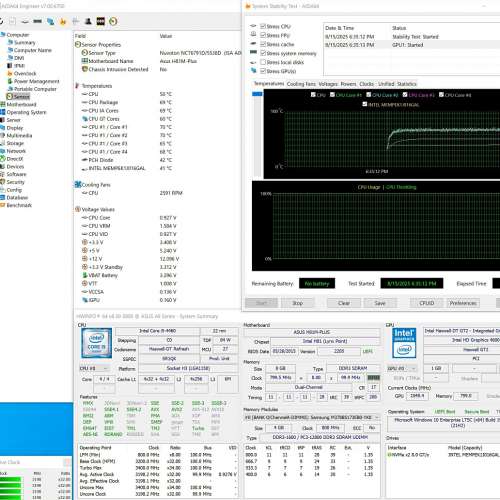
Task: Click the Refresh icon in AIDA64 toolbar
Action: (1, 22)
